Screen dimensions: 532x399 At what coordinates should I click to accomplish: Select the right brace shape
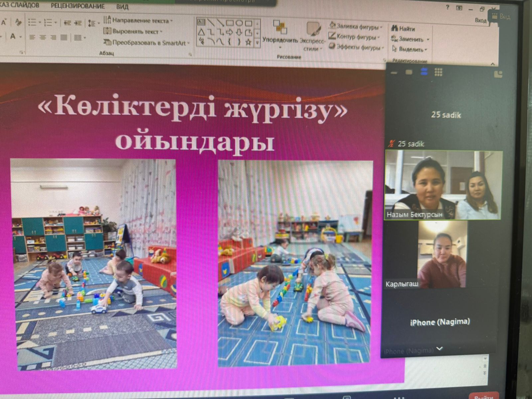(239, 42)
